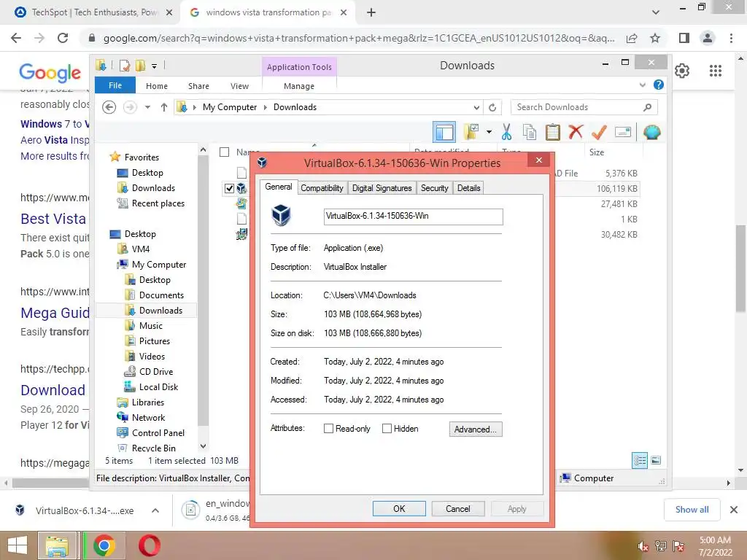Viewport: 747px width, 560px height.
Task: Share this page via Chrome share icon
Action: pos(632,38)
